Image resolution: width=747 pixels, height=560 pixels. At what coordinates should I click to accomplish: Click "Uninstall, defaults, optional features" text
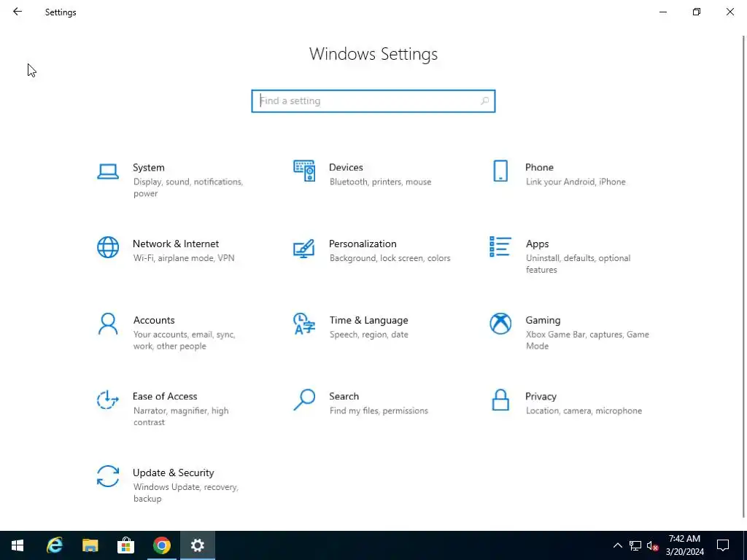(578, 264)
